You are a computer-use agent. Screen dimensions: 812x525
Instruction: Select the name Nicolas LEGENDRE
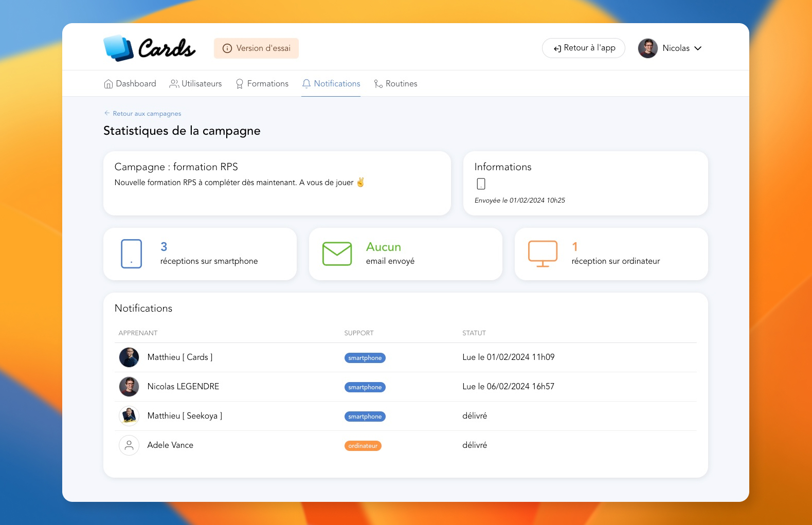click(184, 387)
